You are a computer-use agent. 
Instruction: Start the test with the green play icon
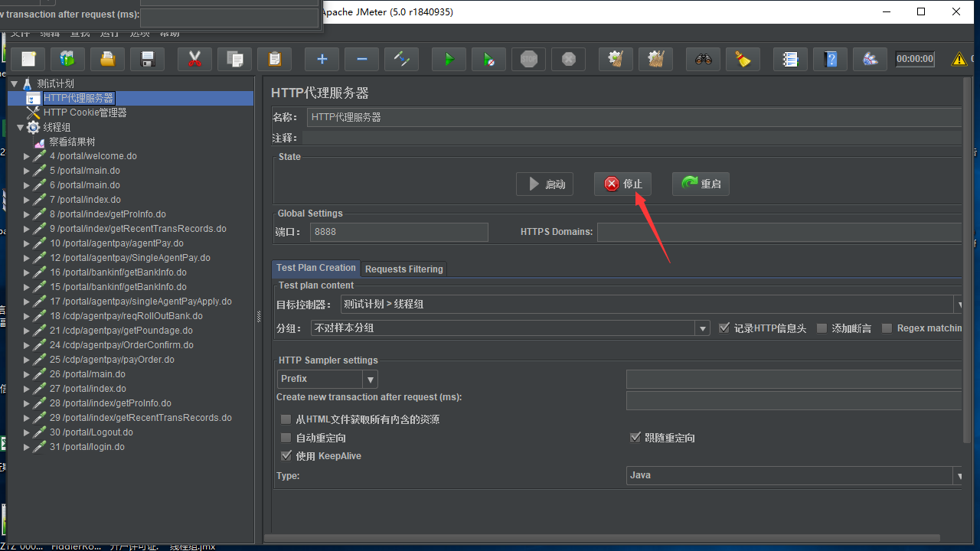[449, 59]
